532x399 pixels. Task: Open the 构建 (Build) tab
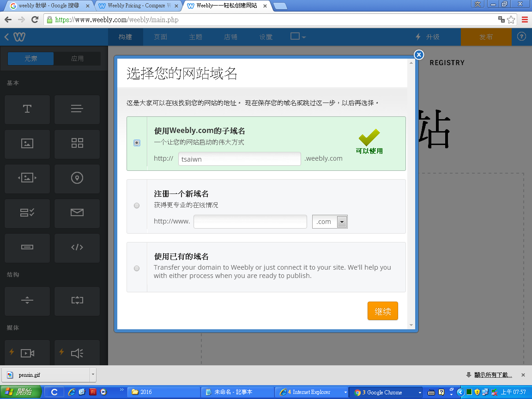pos(126,37)
